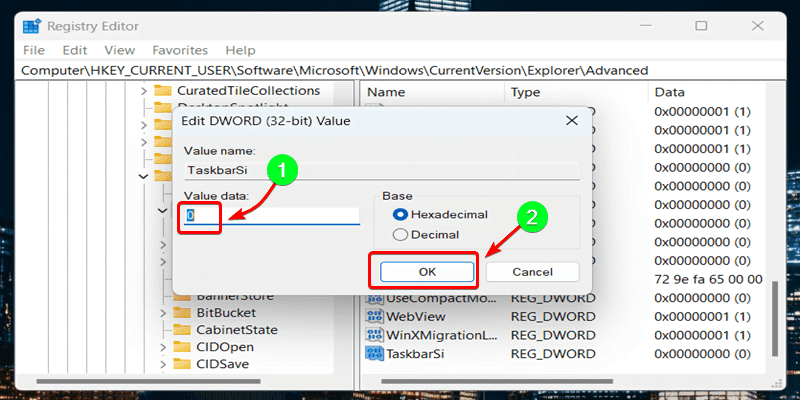Image resolution: width=800 pixels, height=400 pixels.
Task: Click REG_DWORD type in WebView row
Action: pyautogui.click(x=553, y=316)
